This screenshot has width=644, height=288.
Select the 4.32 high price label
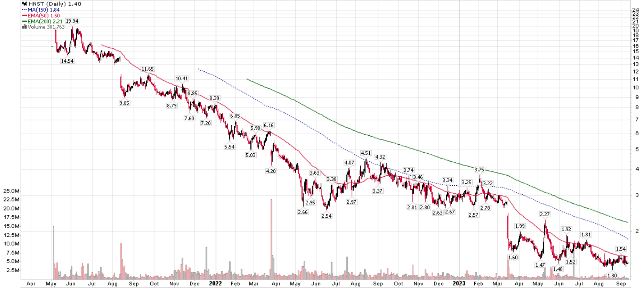pyautogui.click(x=380, y=157)
